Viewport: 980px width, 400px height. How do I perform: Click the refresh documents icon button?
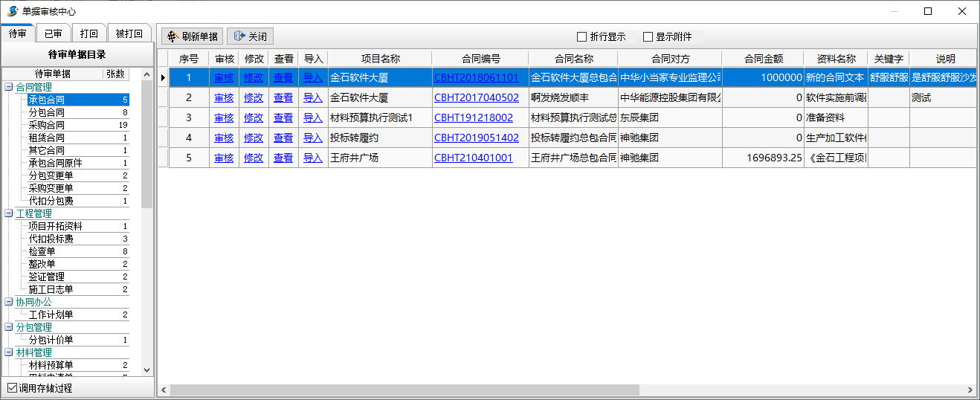tap(173, 36)
